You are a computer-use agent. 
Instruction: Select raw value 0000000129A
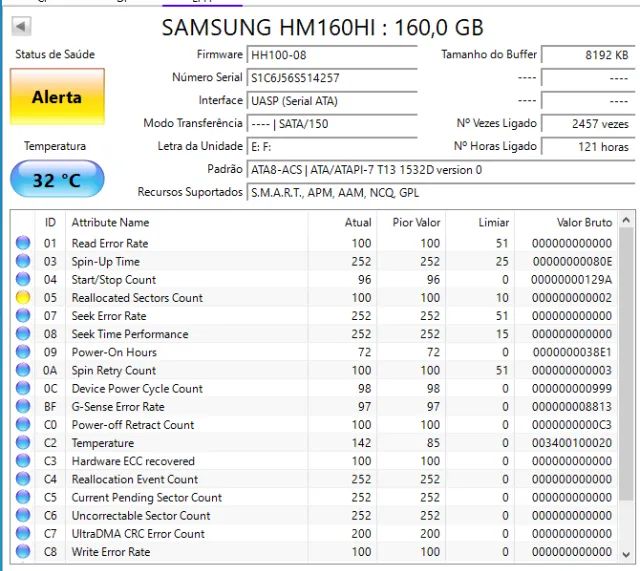point(571,280)
